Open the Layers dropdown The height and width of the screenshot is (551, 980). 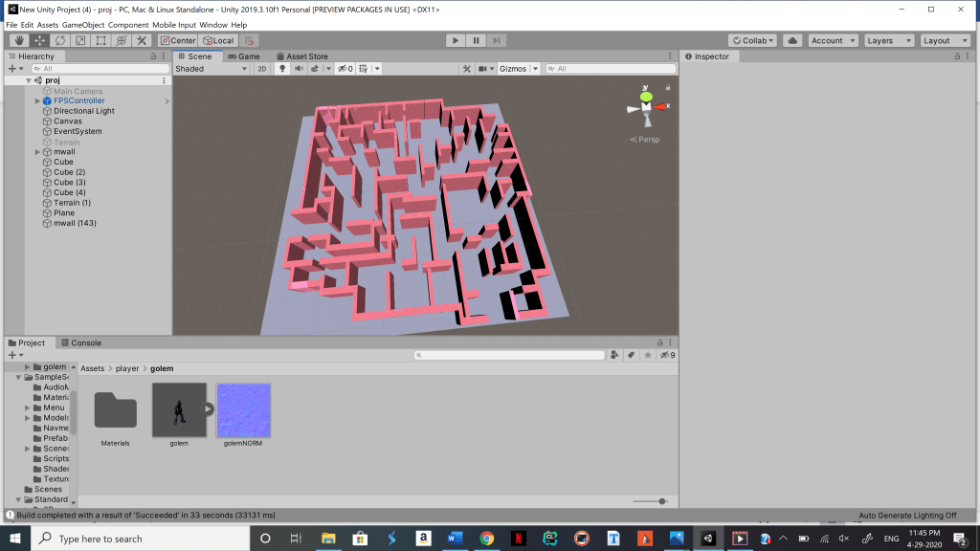click(x=886, y=40)
